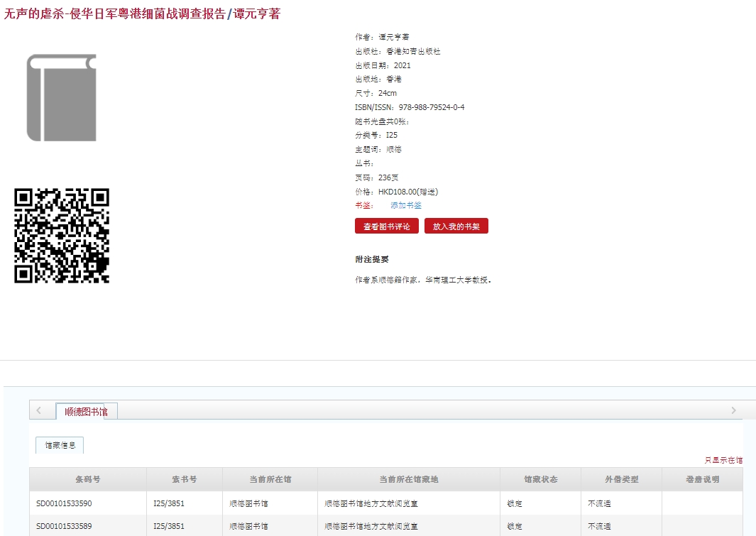
Task: Click the QR code image
Action: pos(62,235)
